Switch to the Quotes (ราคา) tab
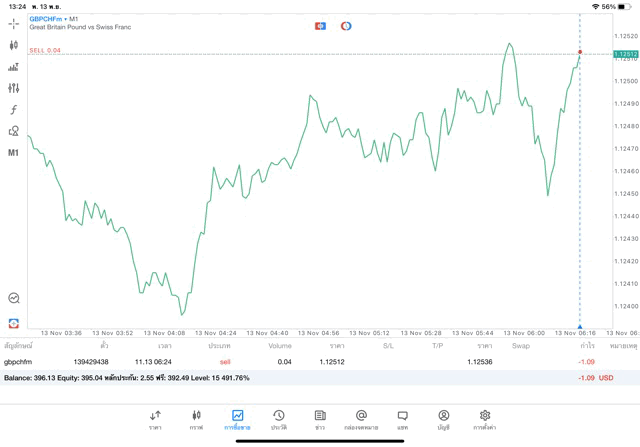640x447 pixels. pyautogui.click(x=155, y=420)
